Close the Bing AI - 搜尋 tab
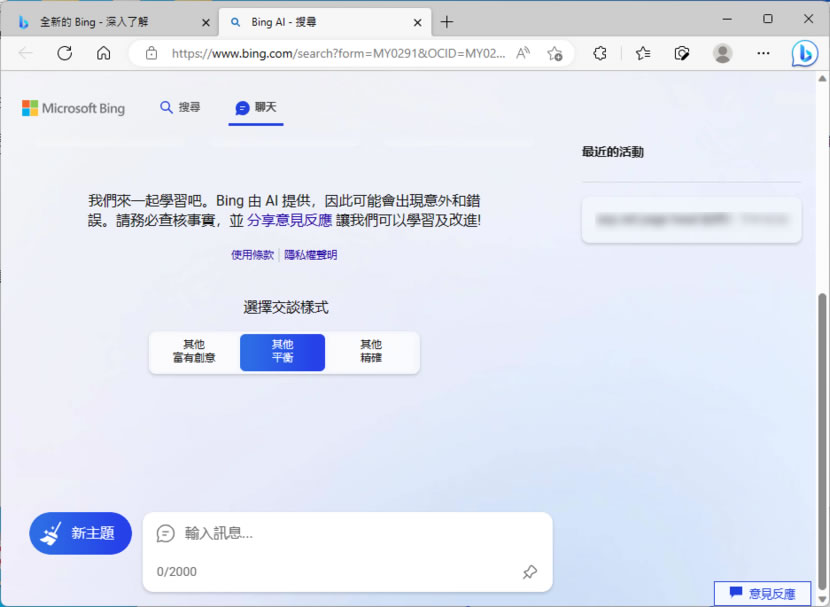 click(x=418, y=23)
